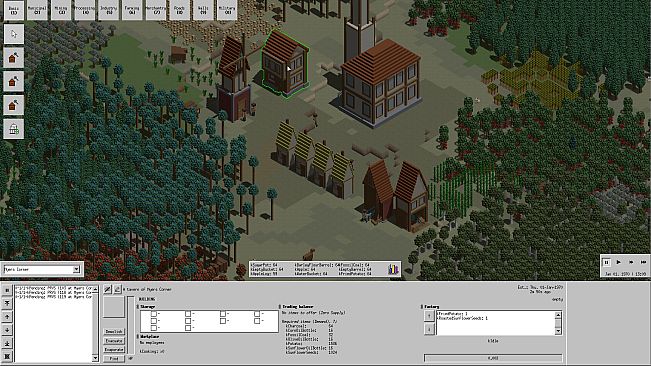Open the Myers Corner town dropdown

[x=76, y=269]
